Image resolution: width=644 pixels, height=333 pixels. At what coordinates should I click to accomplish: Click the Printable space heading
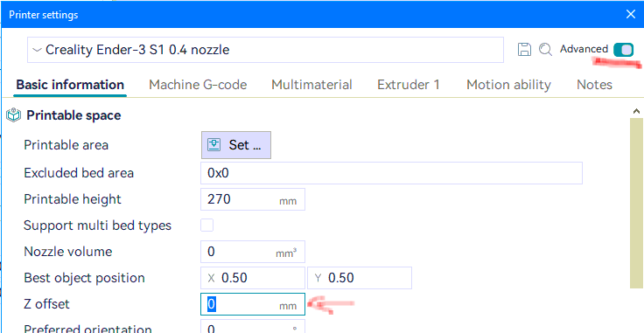(x=73, y=115)
